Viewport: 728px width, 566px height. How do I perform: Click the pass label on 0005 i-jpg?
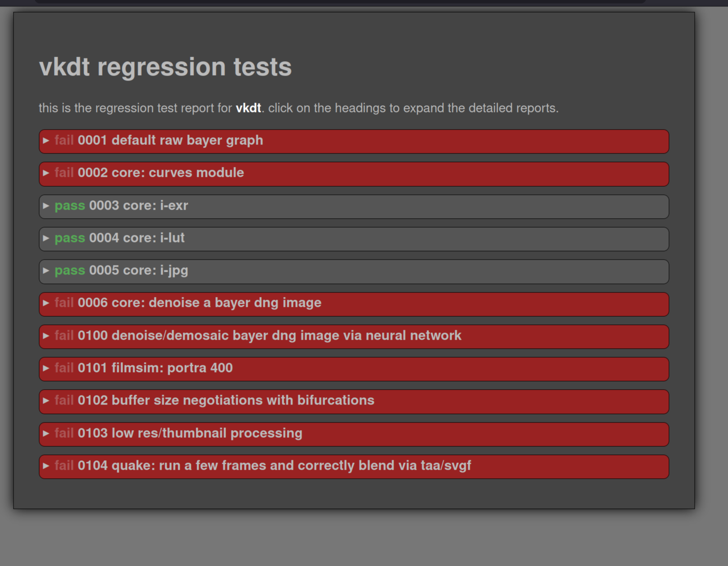pyautogui.click(x=70, y=270)
